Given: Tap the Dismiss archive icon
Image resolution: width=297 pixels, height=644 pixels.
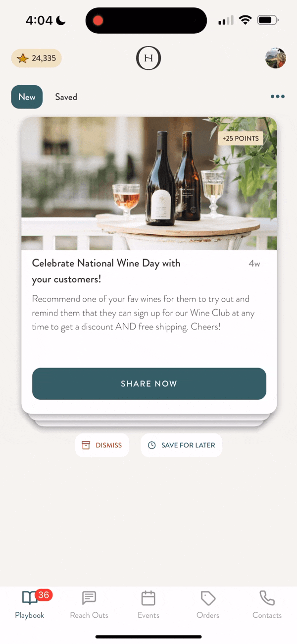Looking at the screenshot, I should [x=86, y=445].
